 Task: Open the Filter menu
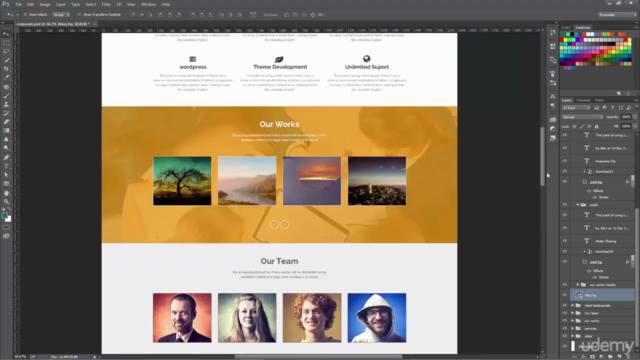[x=106, y=4]
